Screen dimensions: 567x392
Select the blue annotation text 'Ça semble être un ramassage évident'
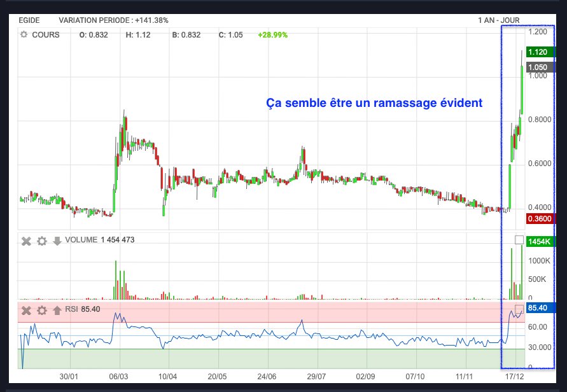[x=374, y=102]
